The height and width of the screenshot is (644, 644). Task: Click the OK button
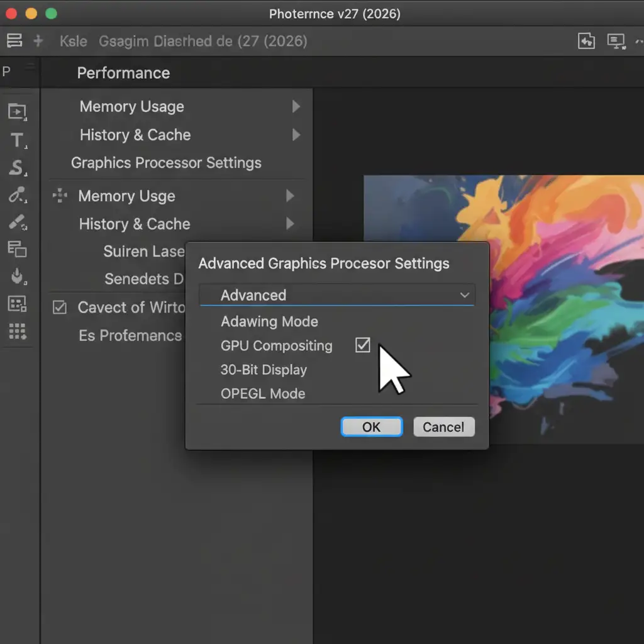coord(371,427)
